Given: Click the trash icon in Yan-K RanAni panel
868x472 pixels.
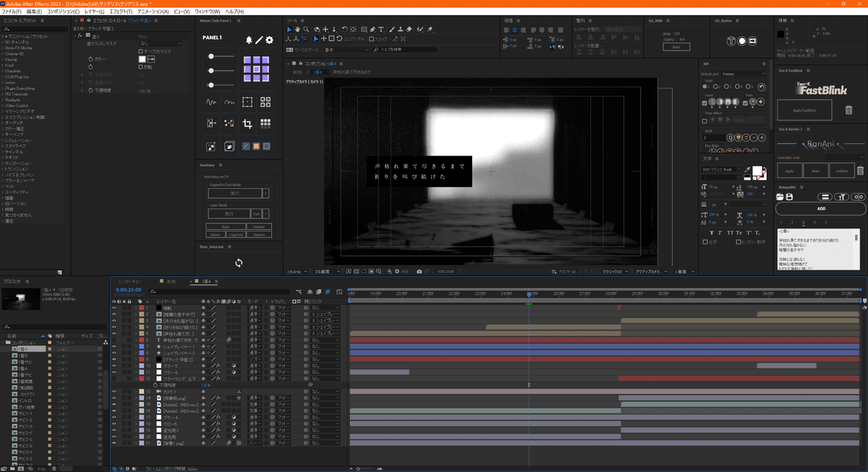Looking at the screenshot, I should (x=860, y=171).
